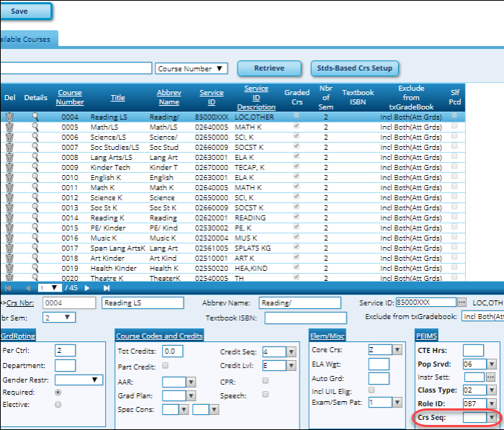Screen dimensions: 504x430
Task: Open Instr Sett lookup ellipsis button
Action: click(x=491, y=377)
